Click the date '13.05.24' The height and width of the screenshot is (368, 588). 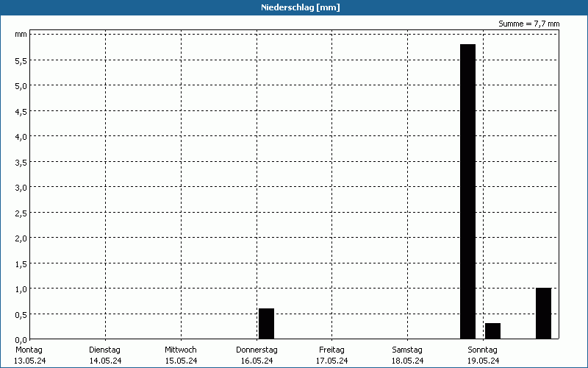click(29, 361)
